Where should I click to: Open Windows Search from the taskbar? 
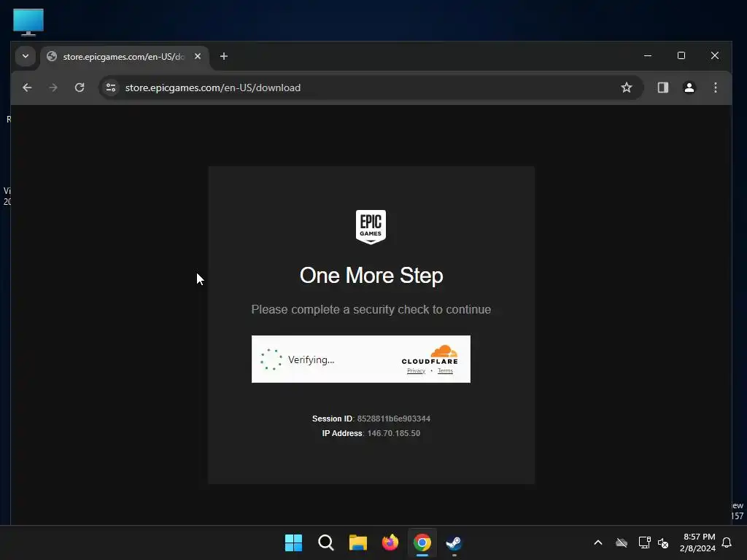point(326,542)
